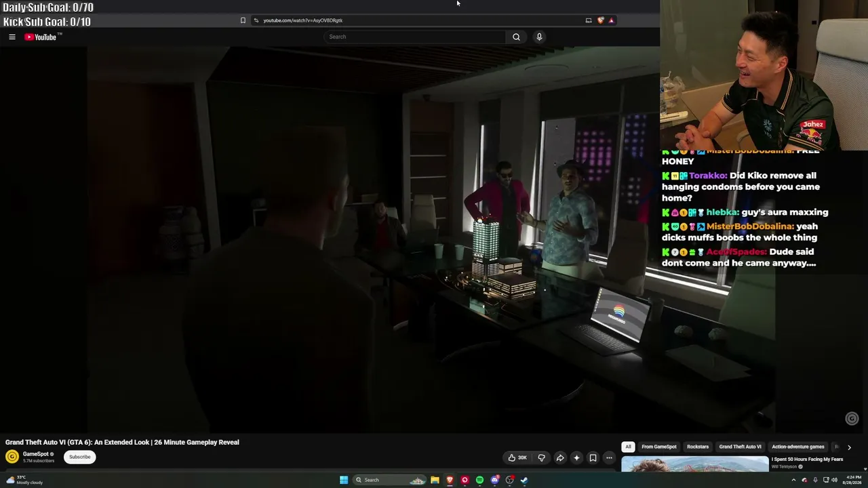Image resolution: width=868 pixels, height=488 pixels.
Task: Open more actions three-dot menu
Action: 609,457
